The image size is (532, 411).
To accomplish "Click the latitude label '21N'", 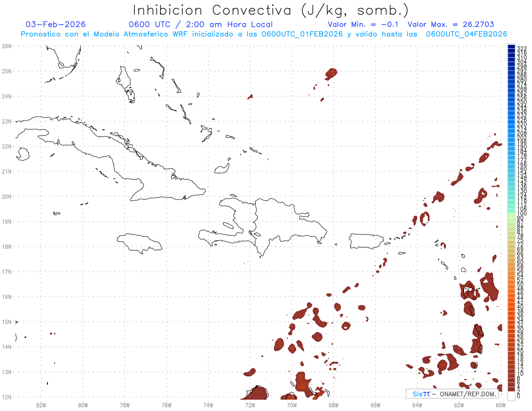I will point(7,171).
